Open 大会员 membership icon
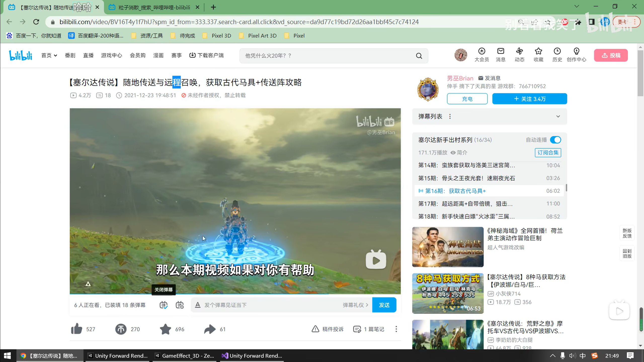The width and height of the screenshot is (644, 362). (481, 55)
